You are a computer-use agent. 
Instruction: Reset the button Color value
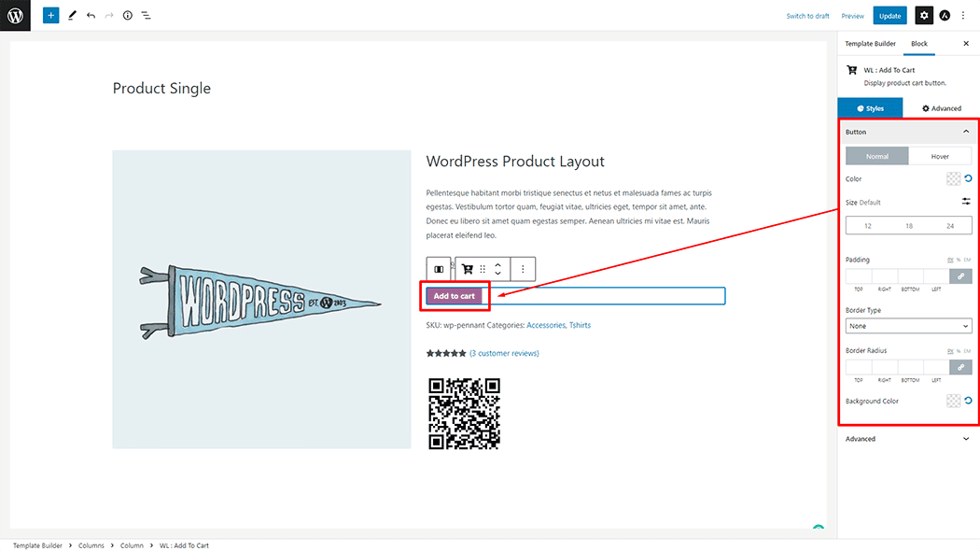coord(968,179)
